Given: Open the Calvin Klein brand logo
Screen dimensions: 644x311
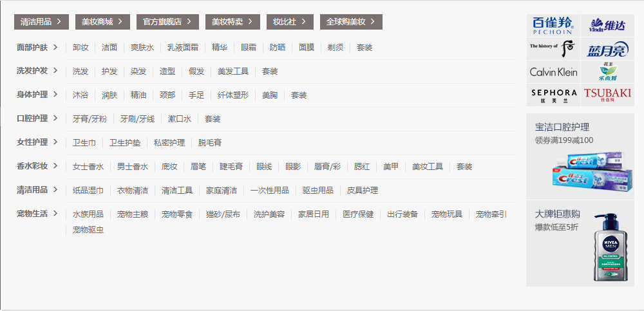Looking at the screenshot, I should (x=553, y=71).
